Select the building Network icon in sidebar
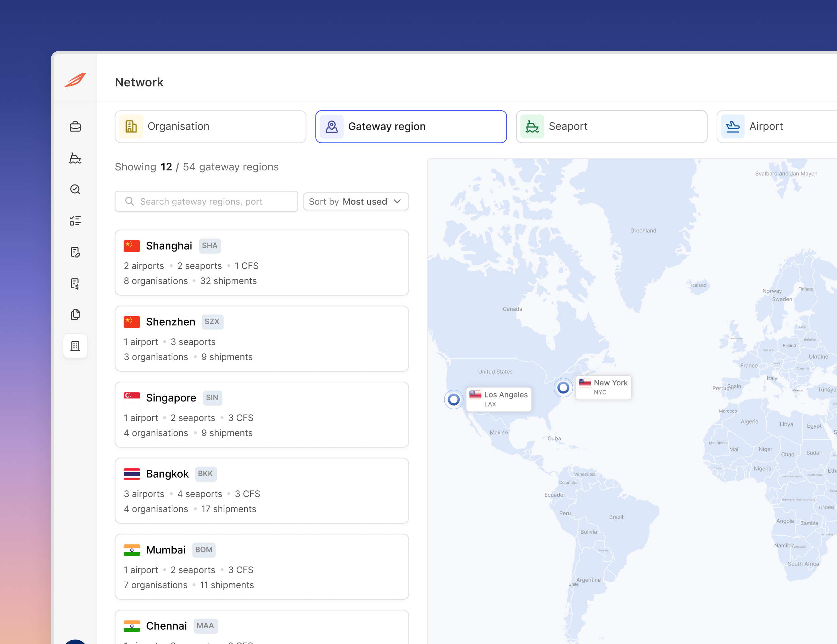The width and height of the screenshot is (837, 644). [75, 346]
